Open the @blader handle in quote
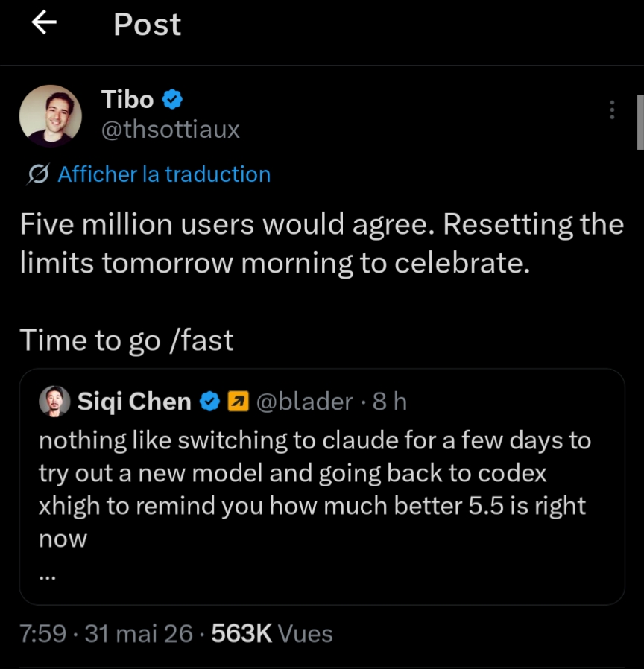 click(305, 402)
